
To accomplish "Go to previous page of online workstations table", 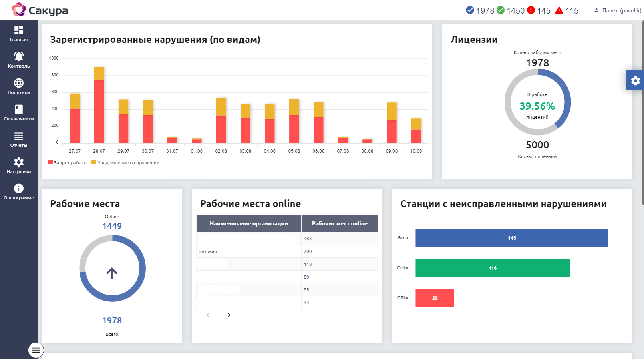I will pyautogui.click(x=208, y=315).
